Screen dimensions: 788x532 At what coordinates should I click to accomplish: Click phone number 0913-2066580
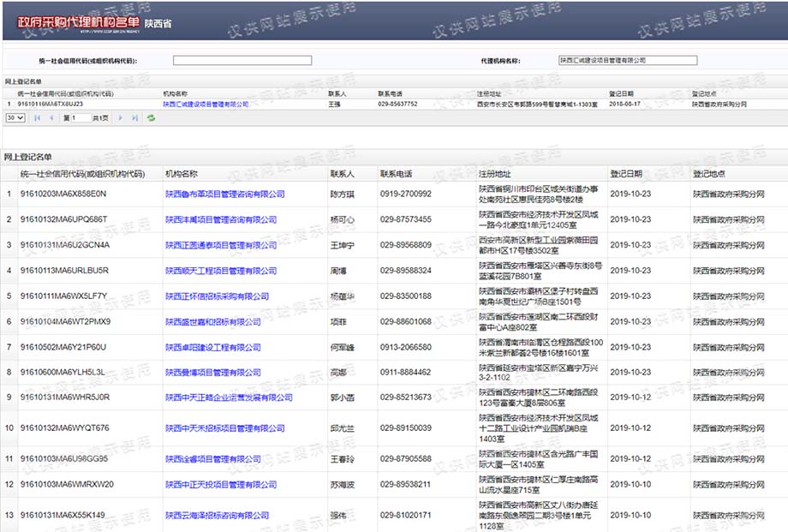click(x=405, y=347)
